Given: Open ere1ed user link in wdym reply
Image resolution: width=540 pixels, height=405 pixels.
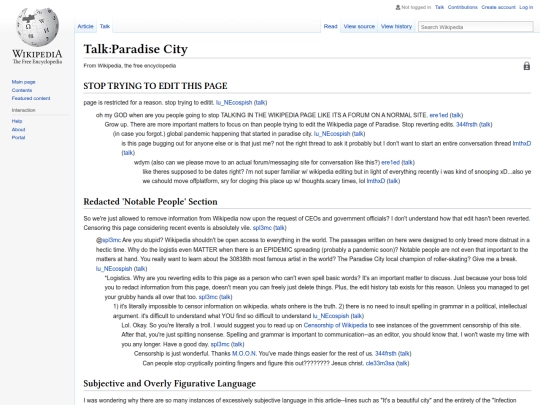Looking at the screenshot, I should click(x=391, y=163).
